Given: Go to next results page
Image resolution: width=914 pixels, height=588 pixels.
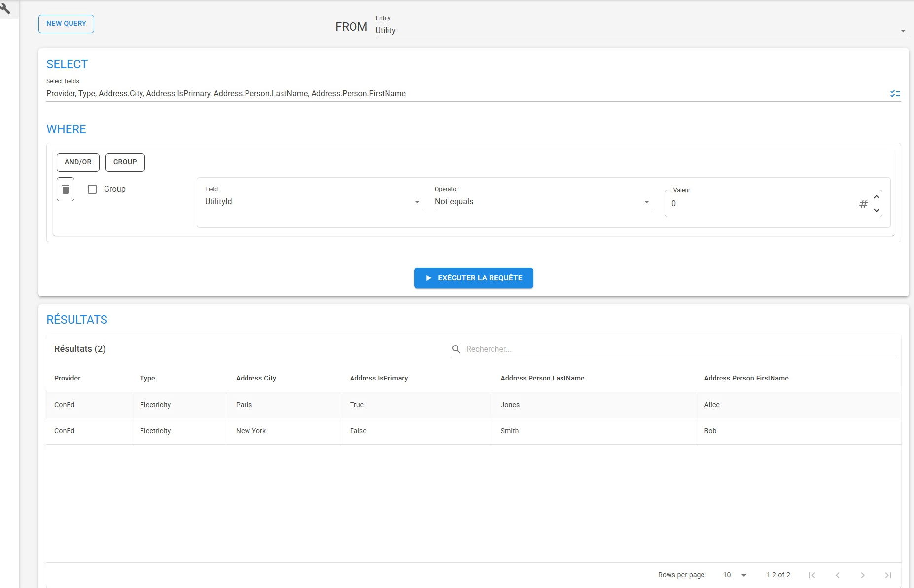Looking at the screenshot, I should (863, 575).
